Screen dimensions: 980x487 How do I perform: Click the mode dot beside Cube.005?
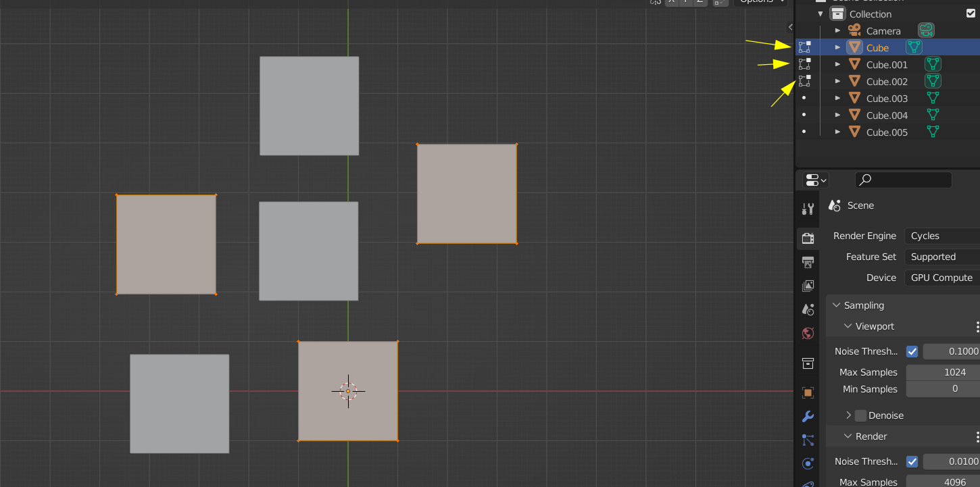point(804,132)
